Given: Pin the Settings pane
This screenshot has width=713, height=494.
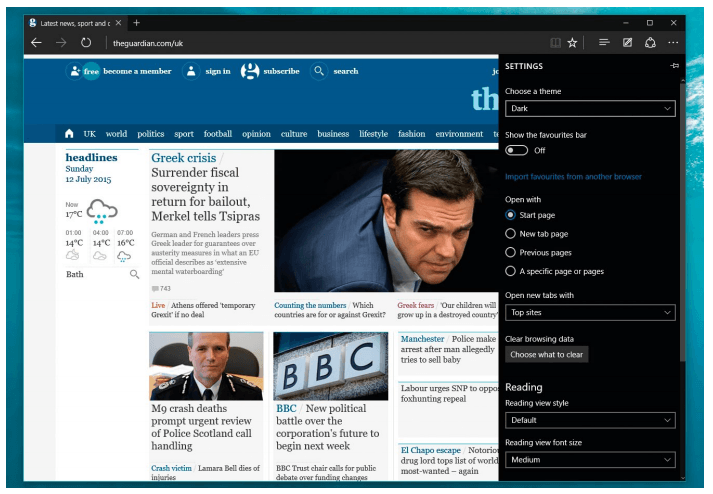Looking at the screenshot, I should click(674, 66).
